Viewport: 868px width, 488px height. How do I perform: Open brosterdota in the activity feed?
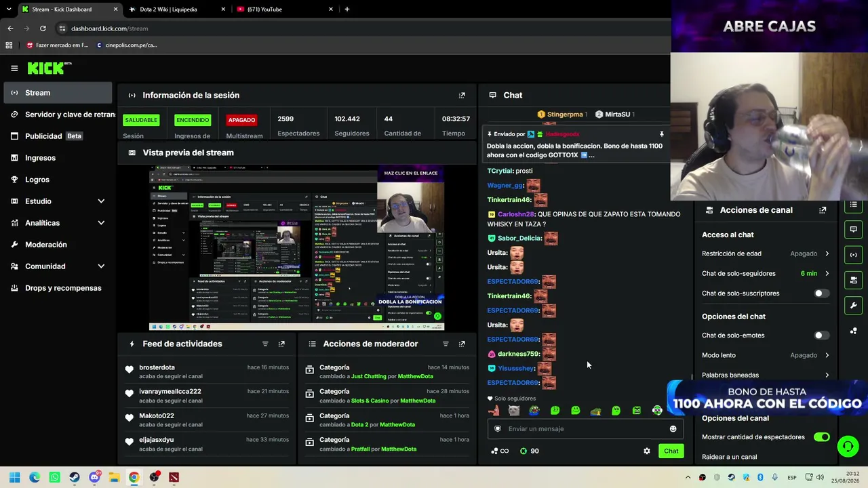pyautogui.click(x=157, y=367)
